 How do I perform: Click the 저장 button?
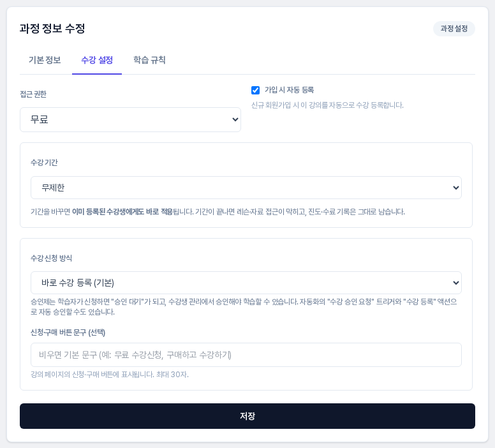[x=247, y=416]
